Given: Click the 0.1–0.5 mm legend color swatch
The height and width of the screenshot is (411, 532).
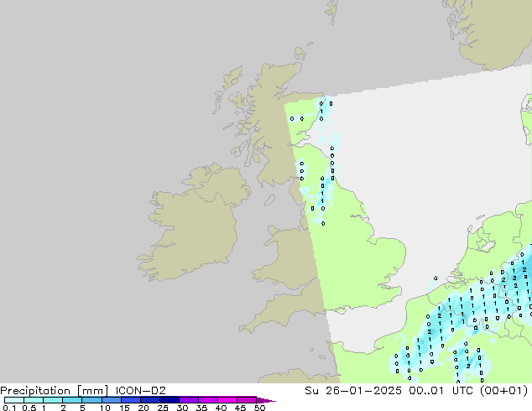Looking at the screenshot, I should click(14, 400).
